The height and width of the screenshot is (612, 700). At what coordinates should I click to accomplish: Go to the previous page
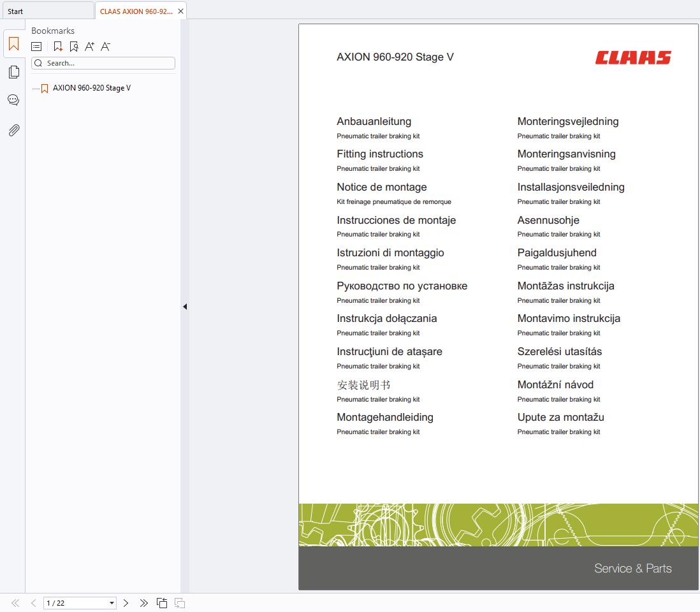tap(34, 603)
